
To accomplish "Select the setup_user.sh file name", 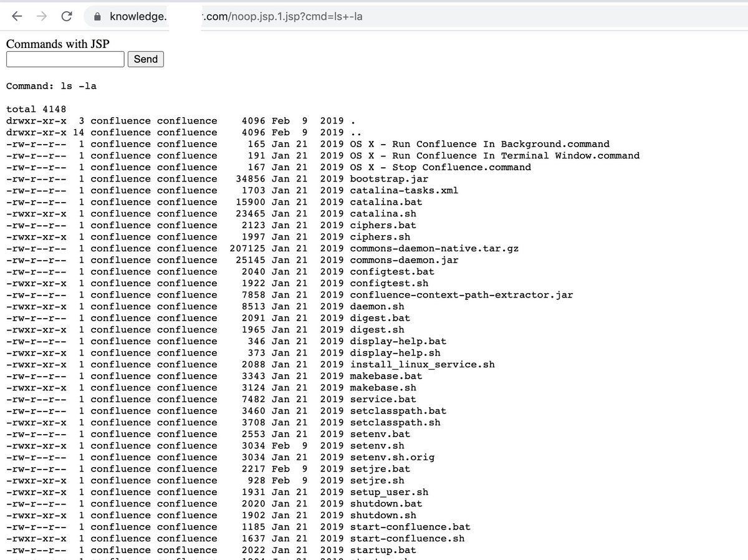I will click(390, 493).
